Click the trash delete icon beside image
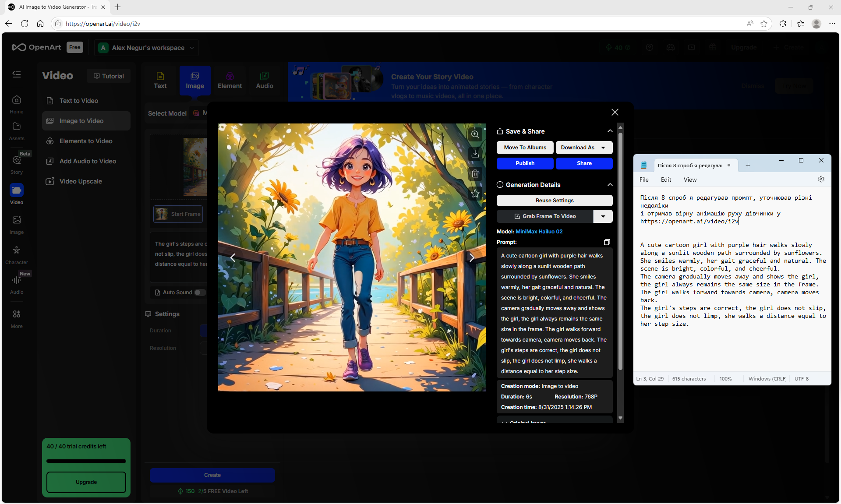The image size is (841, 504). point(475,174)
